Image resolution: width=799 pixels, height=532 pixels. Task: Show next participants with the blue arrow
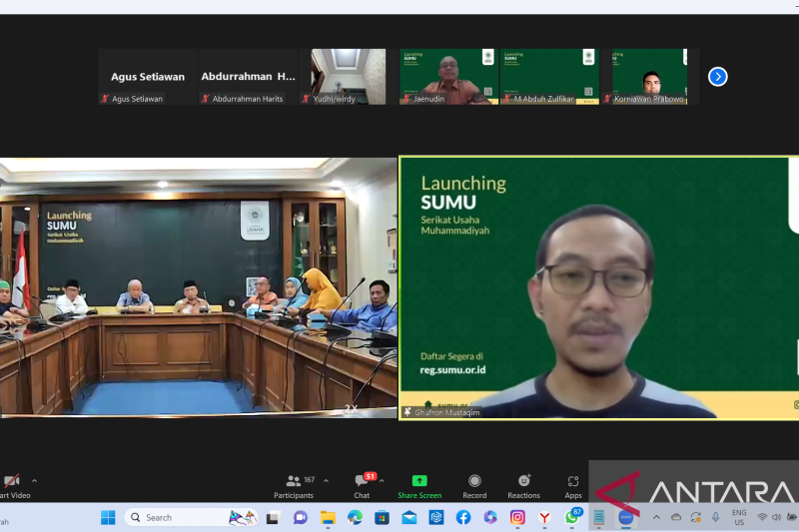click(717, 77)
